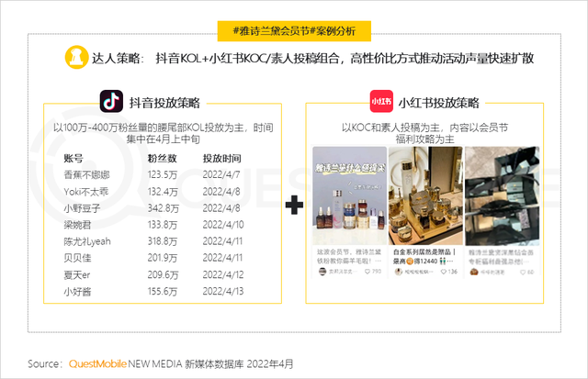Click the follower count 155.6万
Viewport: 588px width, 379px height.
pos(163,292)
